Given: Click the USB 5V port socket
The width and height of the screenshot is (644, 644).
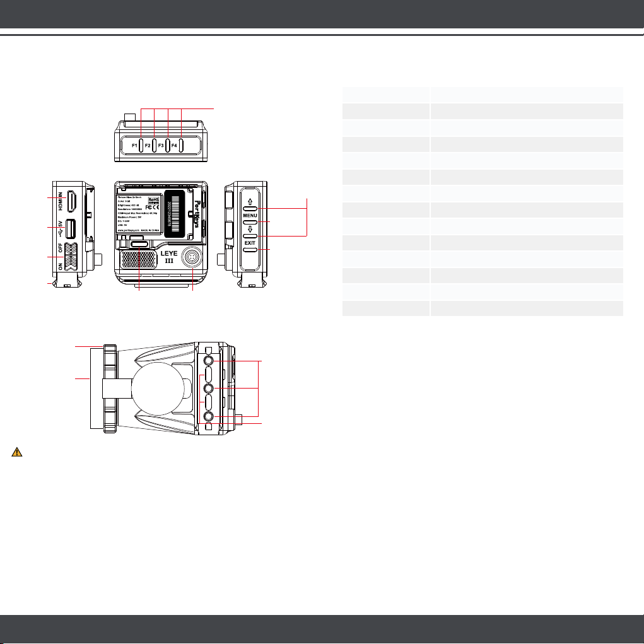Looking at the screenshot, I should (70, 229).
